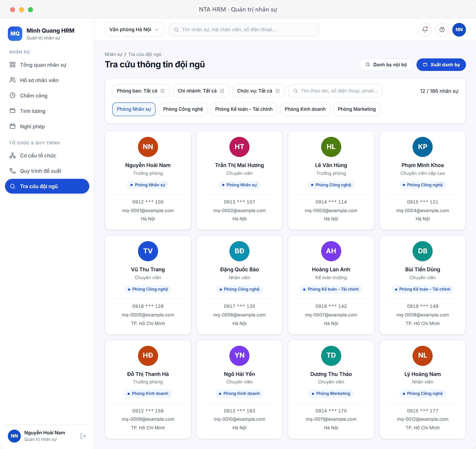
Task: Open the Văn phòng Hà Nội office dropdown
Action: [134, 30]
